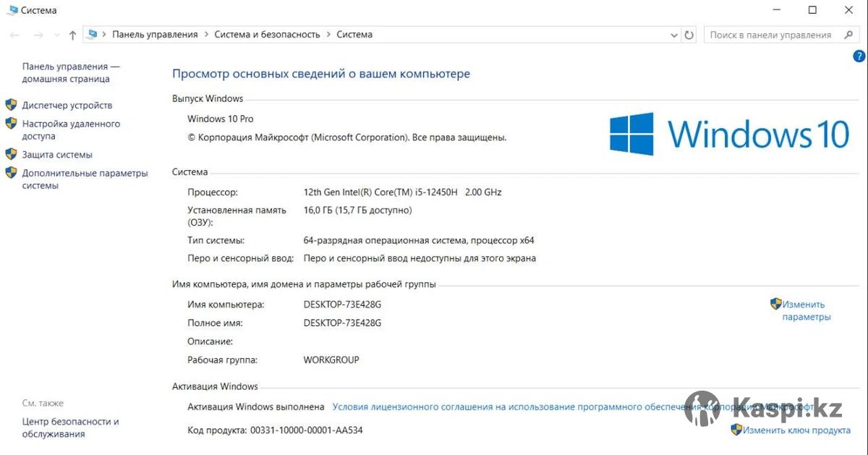The height and width of the screenshot is (455, 868).
Task: Click the Поиск в панели управления field
Action: pos(770,35)
